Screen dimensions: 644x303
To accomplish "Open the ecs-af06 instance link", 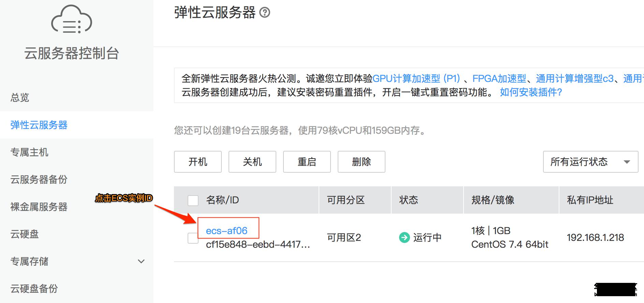I will [x=227, y=231].
